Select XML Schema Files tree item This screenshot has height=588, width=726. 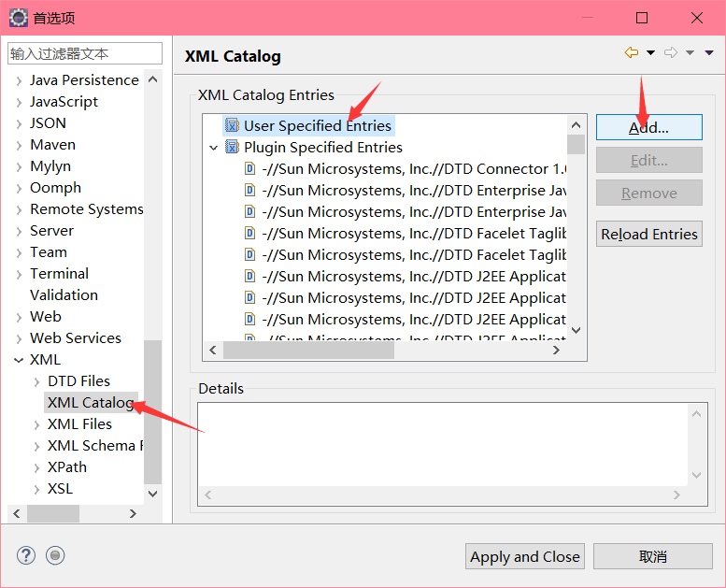pos(95,445)
